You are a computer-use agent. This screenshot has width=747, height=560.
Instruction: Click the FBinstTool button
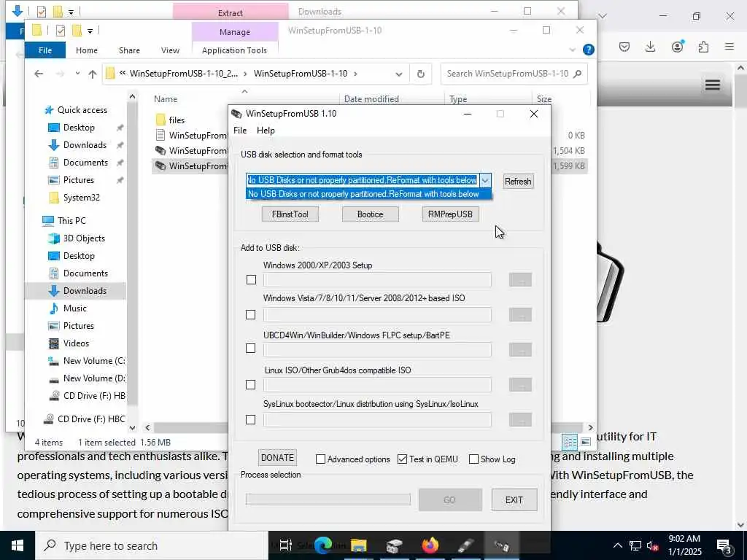[x=290, y=214]
